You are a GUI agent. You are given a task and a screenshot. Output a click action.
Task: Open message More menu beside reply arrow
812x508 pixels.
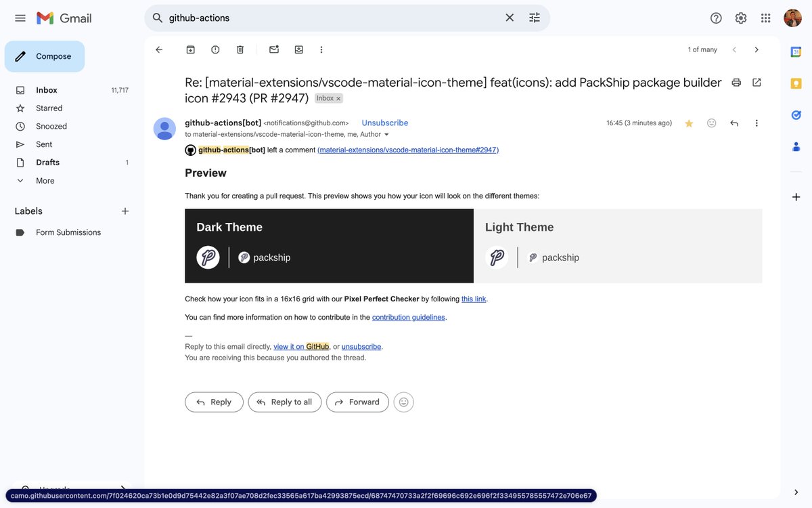757,123
